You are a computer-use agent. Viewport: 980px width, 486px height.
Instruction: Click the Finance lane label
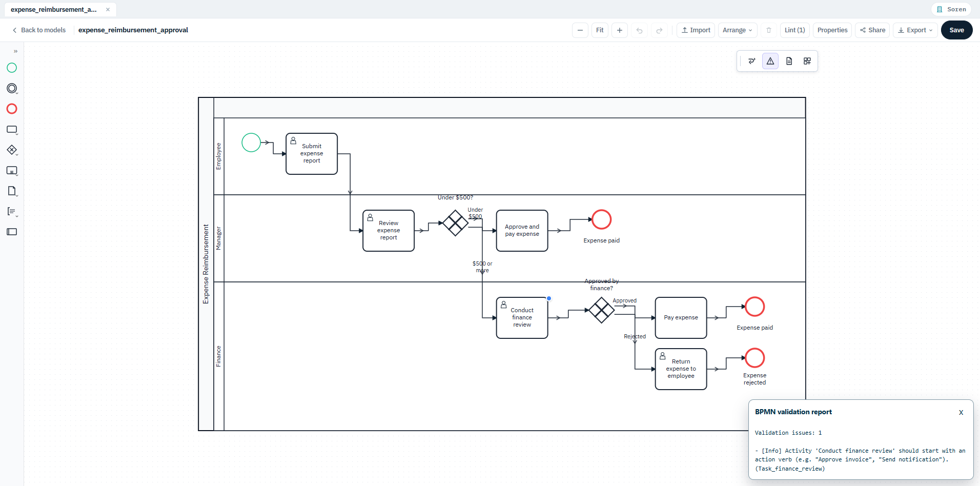(x=218, y=356)
